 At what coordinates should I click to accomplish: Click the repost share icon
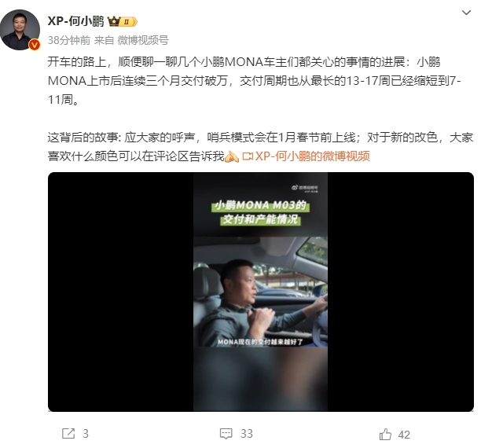tap(68, 433)
